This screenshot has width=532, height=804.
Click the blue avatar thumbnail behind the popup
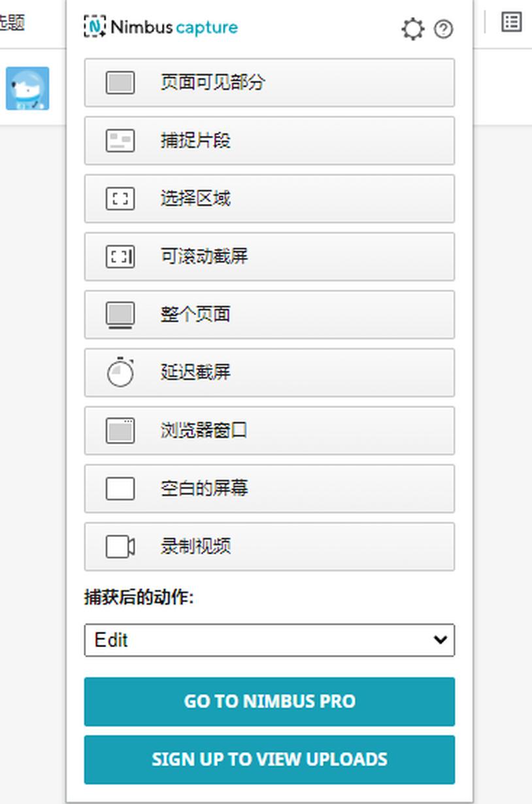coord(27,88)
